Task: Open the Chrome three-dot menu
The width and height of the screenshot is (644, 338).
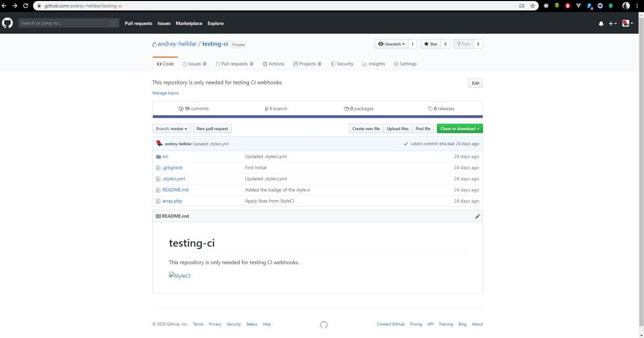Action: click(x=638, y=6)
